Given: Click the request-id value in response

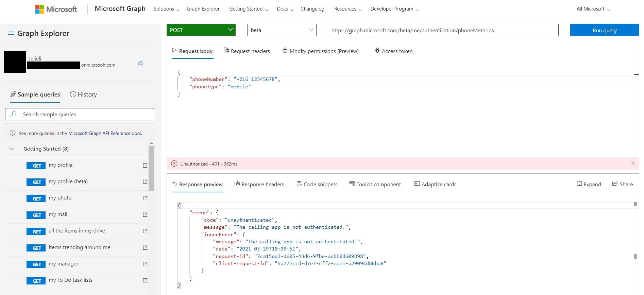Looking at the screenshot, I should click(310, 256).
